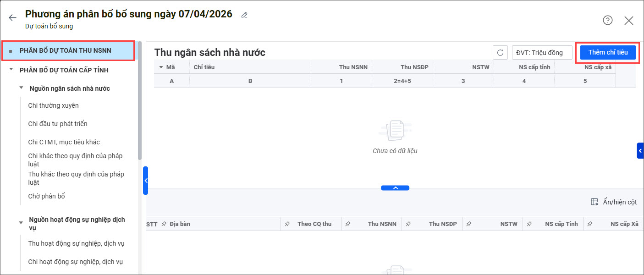Toggle the horizontal splitter collapse handle

tap(395, 188)
